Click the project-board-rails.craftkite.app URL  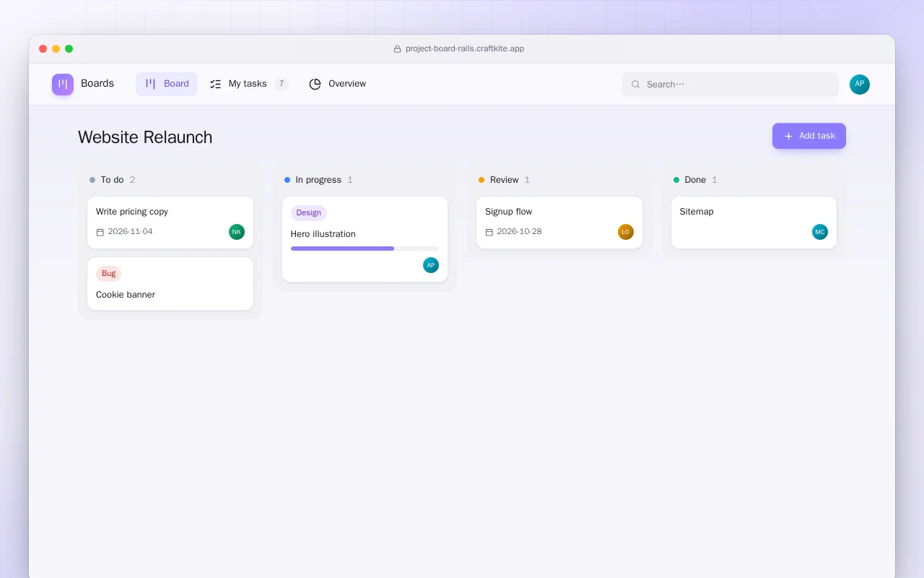[465, 49]
